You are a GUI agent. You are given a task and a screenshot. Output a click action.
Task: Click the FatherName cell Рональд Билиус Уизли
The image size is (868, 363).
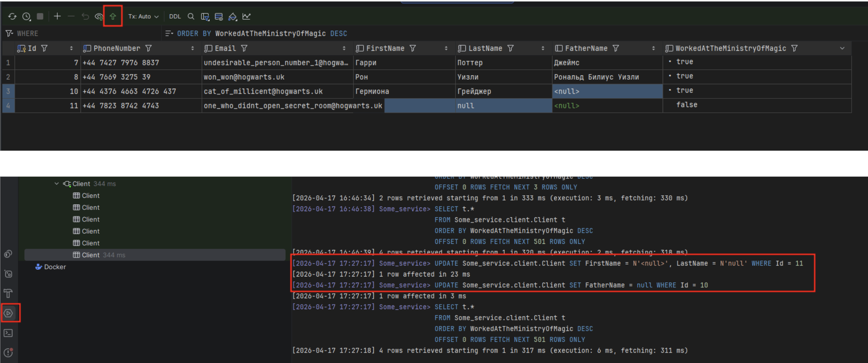click(607, 77)
